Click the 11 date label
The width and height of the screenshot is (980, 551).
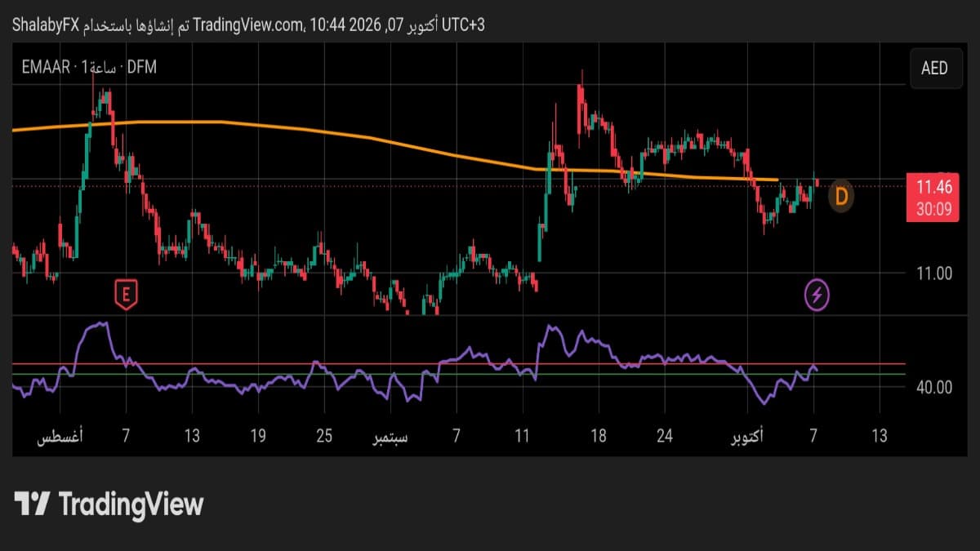point(523,437)
